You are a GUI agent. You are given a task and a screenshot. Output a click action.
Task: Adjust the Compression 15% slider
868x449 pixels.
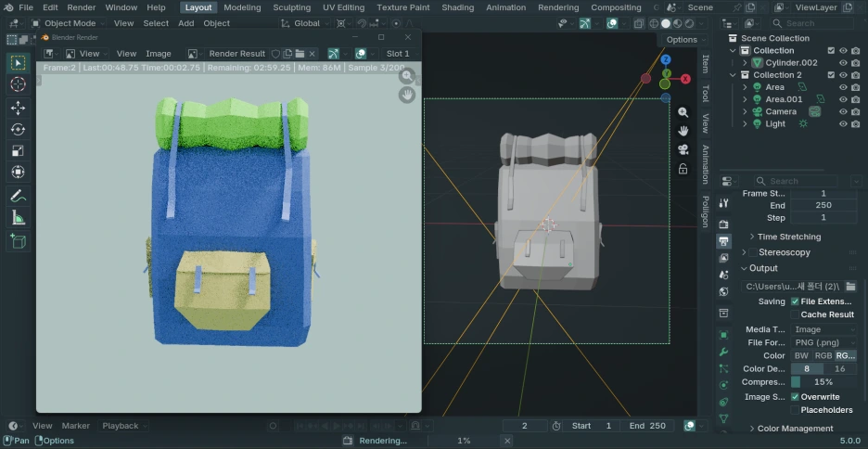823,382
